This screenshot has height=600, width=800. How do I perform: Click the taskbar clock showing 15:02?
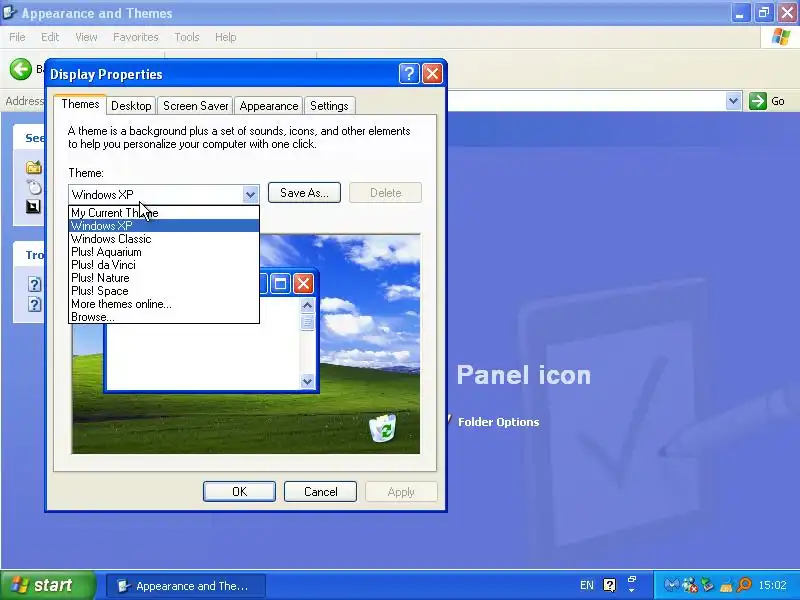(772, 585)
